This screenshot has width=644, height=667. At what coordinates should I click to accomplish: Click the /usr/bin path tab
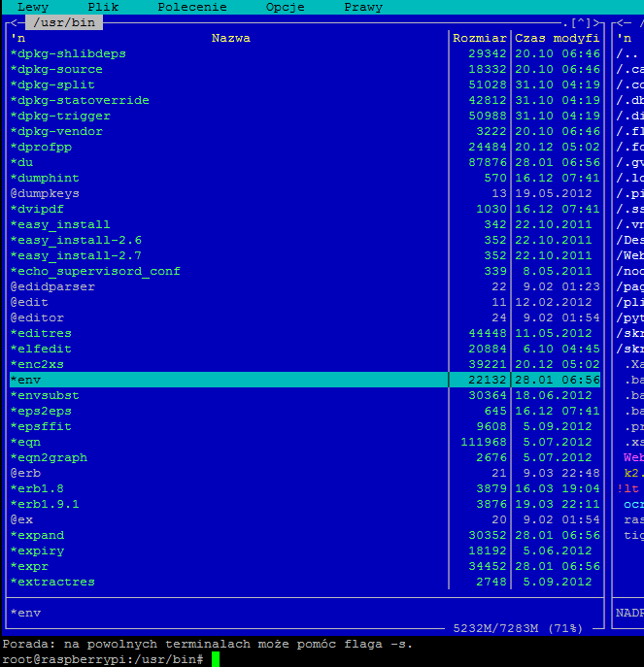coord(64,22)
